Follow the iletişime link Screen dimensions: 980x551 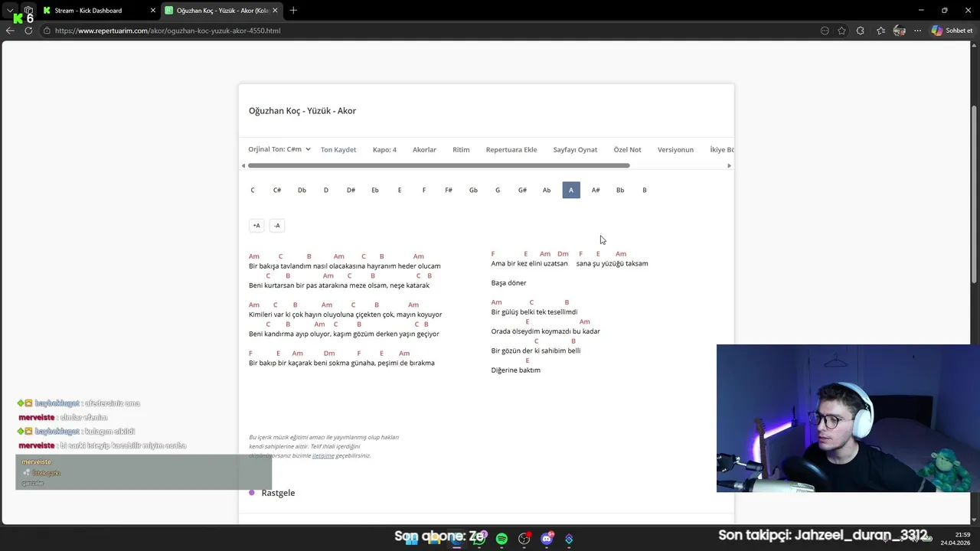pyautogui.click(x=323, y=455)
